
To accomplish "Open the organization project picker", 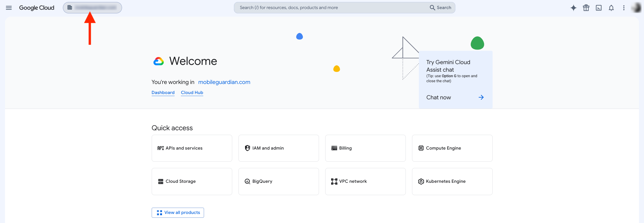I will point(92,8).
